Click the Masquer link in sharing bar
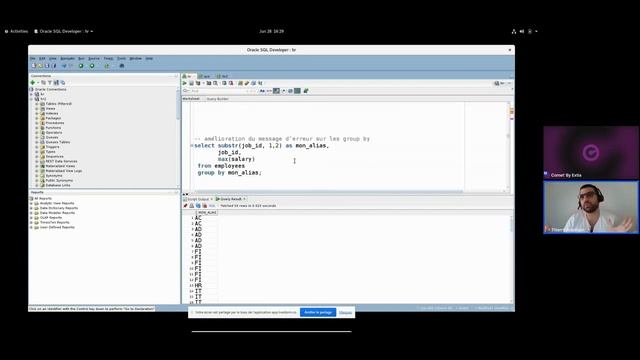The height and width of the screenshot is (360, 640). [345, 313]
